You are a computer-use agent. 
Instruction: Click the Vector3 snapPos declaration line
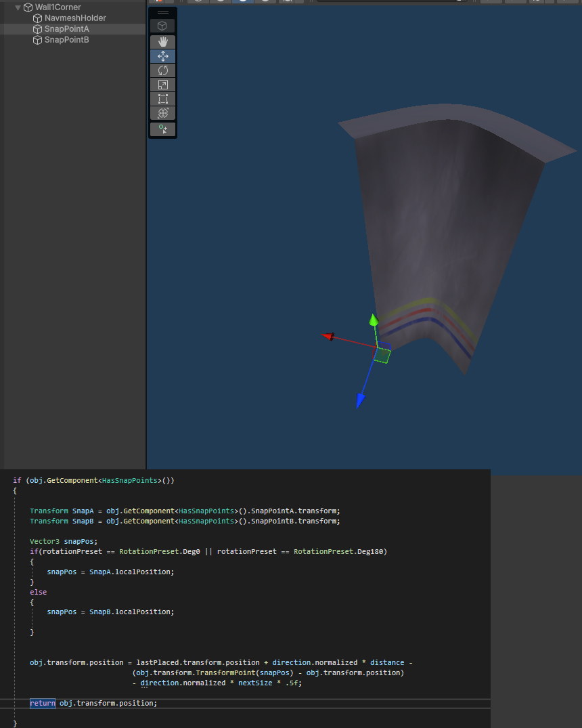coord(64,541)
